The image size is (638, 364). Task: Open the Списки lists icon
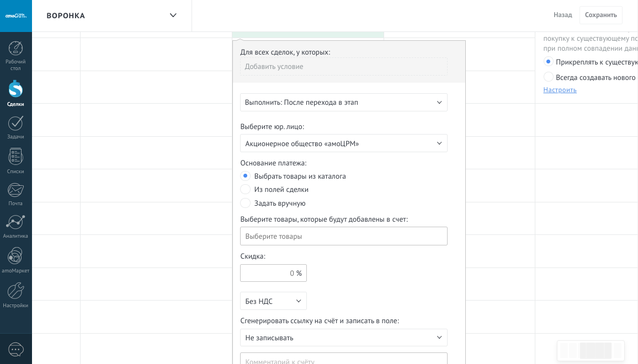point(15,157)
